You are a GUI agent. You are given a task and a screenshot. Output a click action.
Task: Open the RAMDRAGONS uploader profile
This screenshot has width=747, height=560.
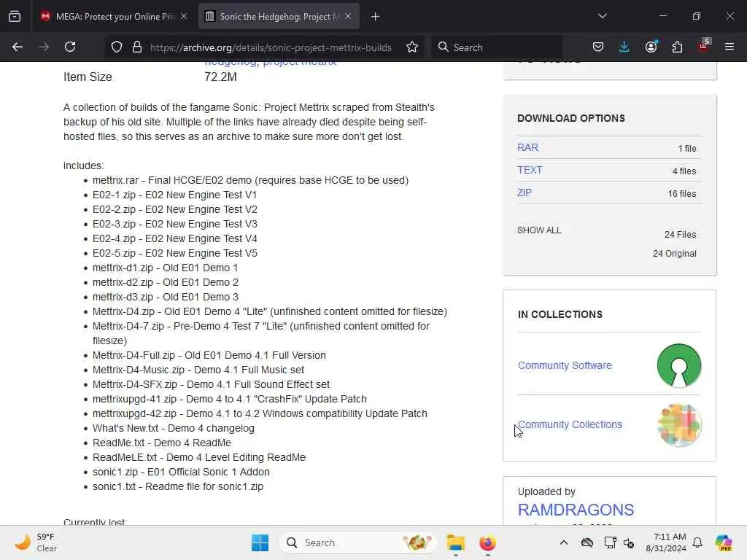click(576, 510)
